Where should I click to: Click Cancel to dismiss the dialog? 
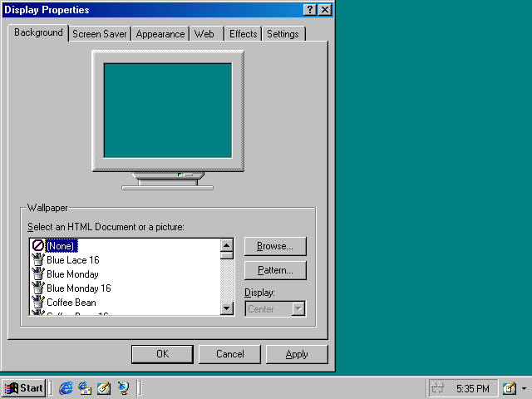(x=229, y=354)
